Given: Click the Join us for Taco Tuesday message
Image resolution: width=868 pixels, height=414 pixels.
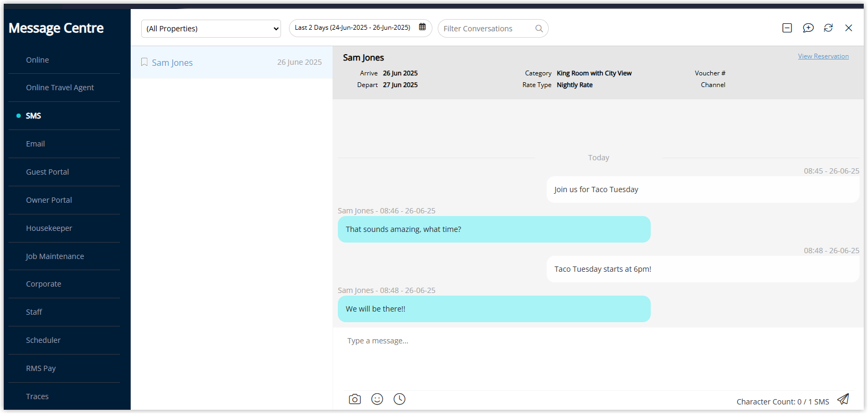Looking at the screenshot, I should (702, 189).
